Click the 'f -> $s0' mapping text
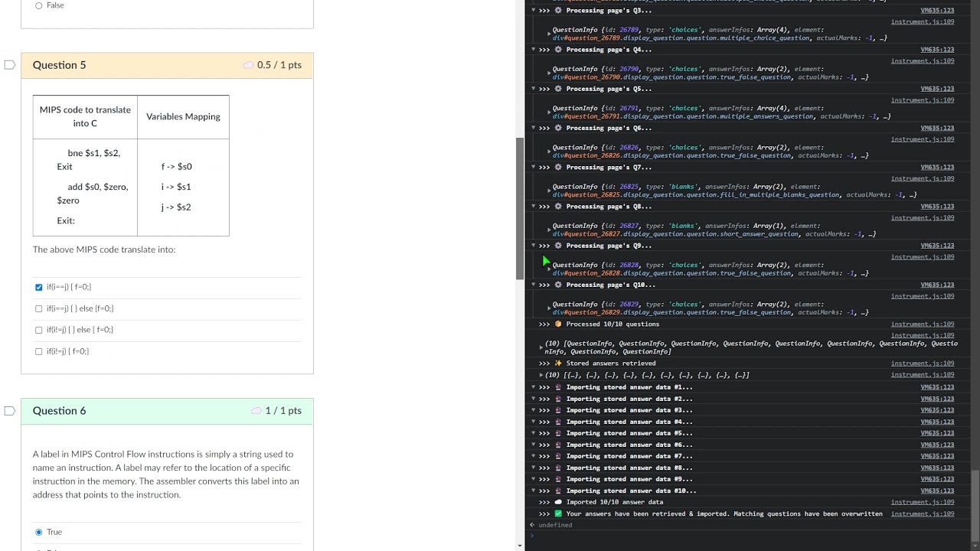The height and width of the screenshot is (551, 980). [x=177, y=166]
